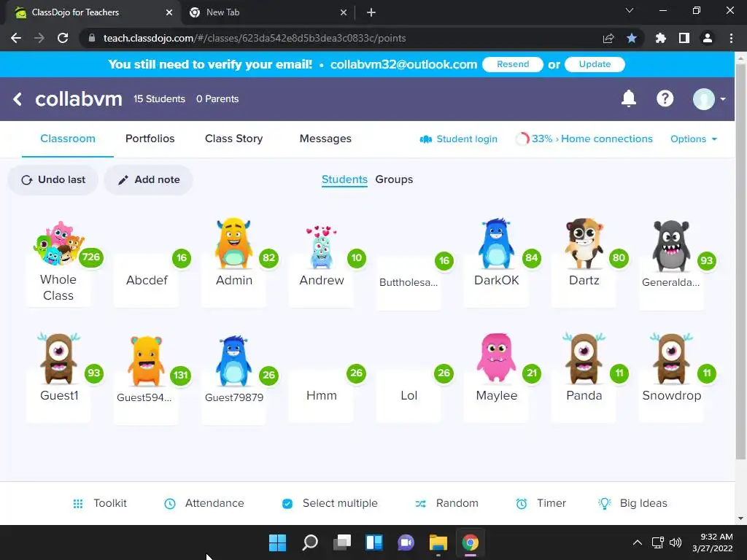This screenshot has height=560, width=747.
Task: Go back with the collabvm chevron
Action: click(x=18, y=99)
